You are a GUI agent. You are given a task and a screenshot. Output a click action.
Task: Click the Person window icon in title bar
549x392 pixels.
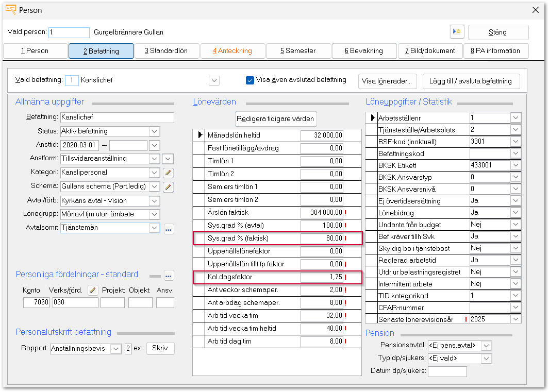(10, 10)
